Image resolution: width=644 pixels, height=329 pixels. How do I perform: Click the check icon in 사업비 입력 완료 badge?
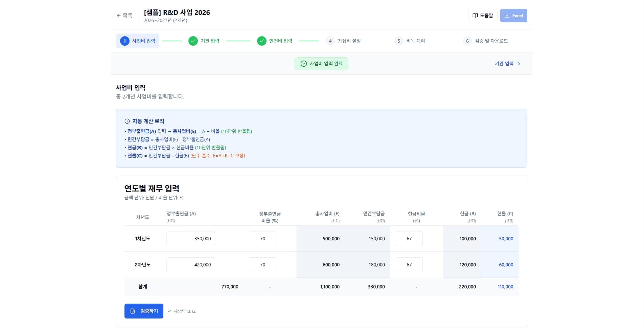pos(304,64)
